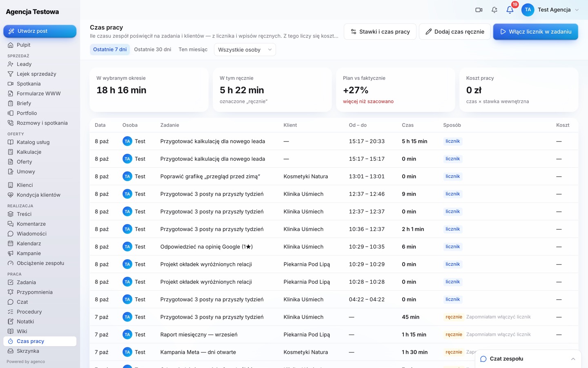Click the Spotkania camera icon

click(x=11, y=84)
